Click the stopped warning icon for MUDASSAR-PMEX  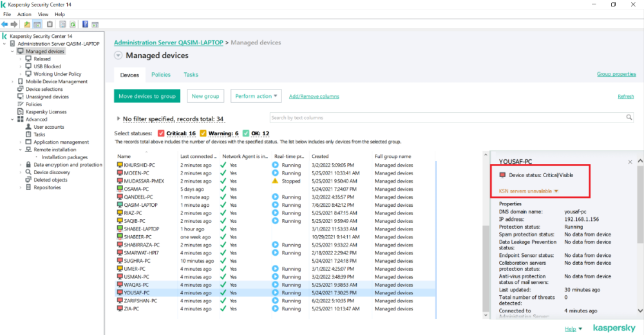275,181
